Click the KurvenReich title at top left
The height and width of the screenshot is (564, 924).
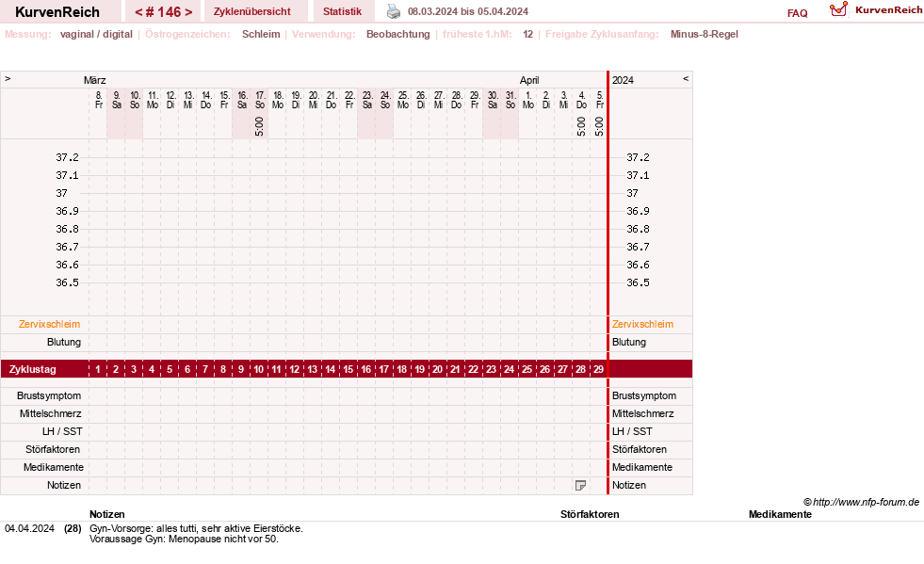[57, 12]
